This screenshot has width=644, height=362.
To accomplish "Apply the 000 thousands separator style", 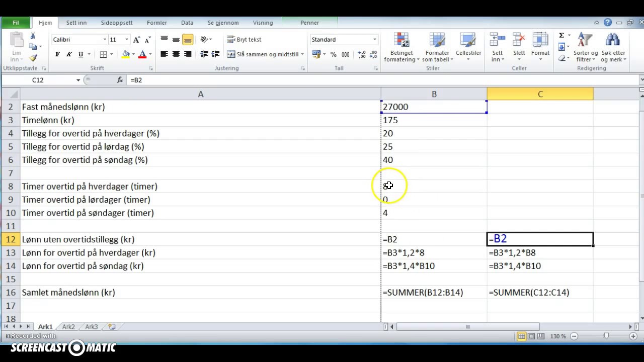I will pos(346,54).
